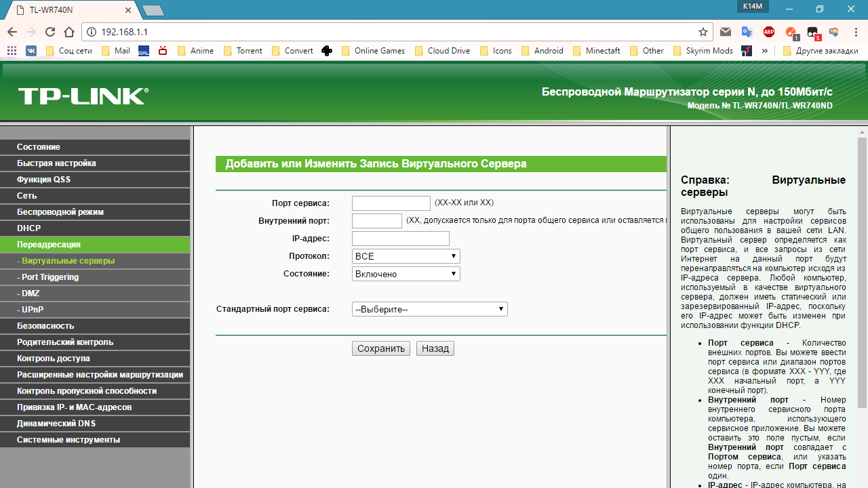Open the Online Games bookmark folder
Screen dimensions: 868x488
tap(373, 51)
